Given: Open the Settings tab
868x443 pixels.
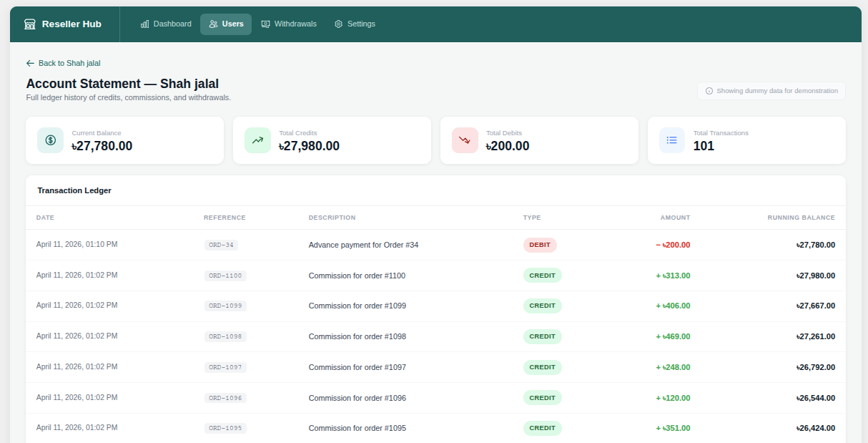Looking at the screenshot, I should coord(355,24).
